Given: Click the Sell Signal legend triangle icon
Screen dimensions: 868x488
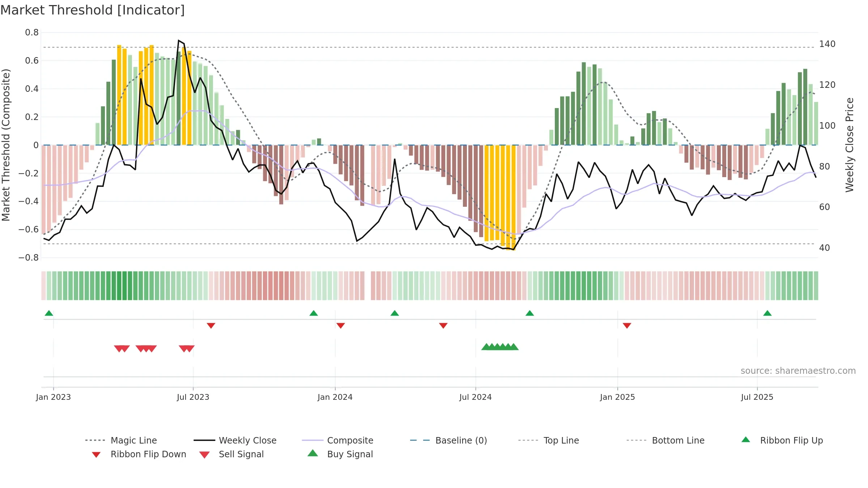Looking at the screenshot, I should (205, 455).
